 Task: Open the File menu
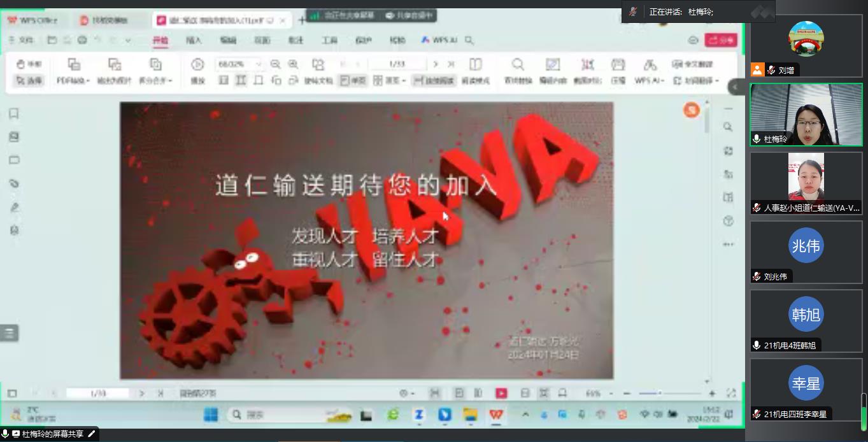[21, 40]
